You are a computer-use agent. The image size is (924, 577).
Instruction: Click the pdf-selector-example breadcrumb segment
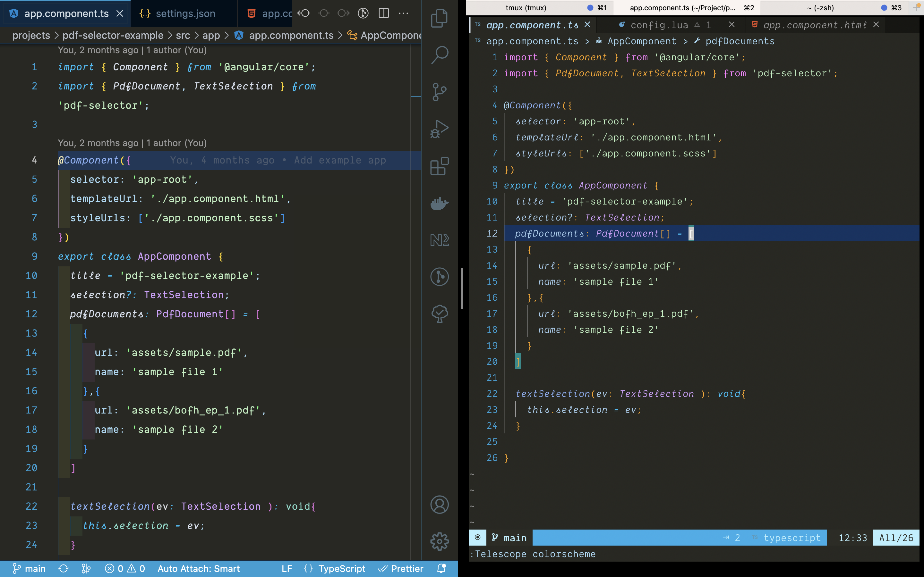tap(113, 36)
